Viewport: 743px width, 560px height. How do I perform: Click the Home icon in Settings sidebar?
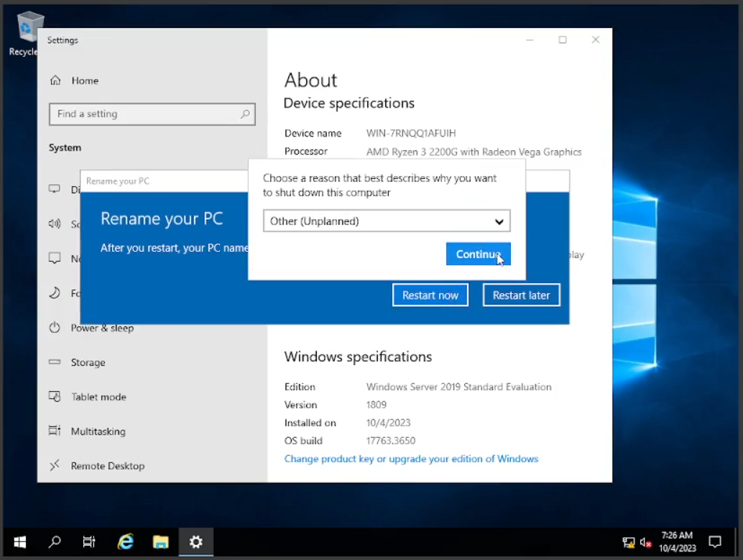(55, 81)
